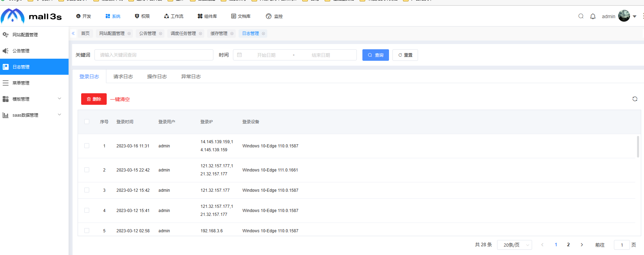Close the 网站配置管理 page tab
This screenshot has width=644, height=255.
(x=129, y=34)
